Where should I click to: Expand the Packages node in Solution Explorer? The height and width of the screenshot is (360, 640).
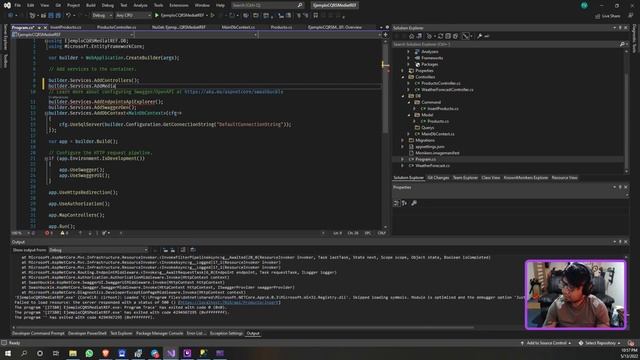(x=409, y=64)
